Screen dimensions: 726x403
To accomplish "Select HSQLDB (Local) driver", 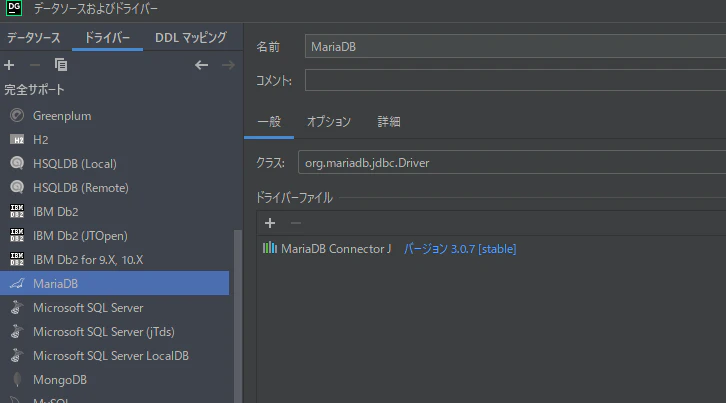I will point(114,163).
